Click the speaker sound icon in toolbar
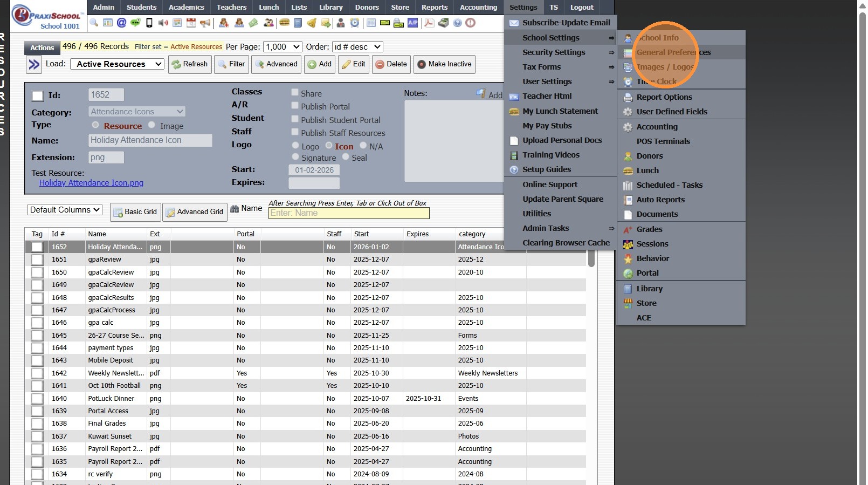 coord(163,23)
